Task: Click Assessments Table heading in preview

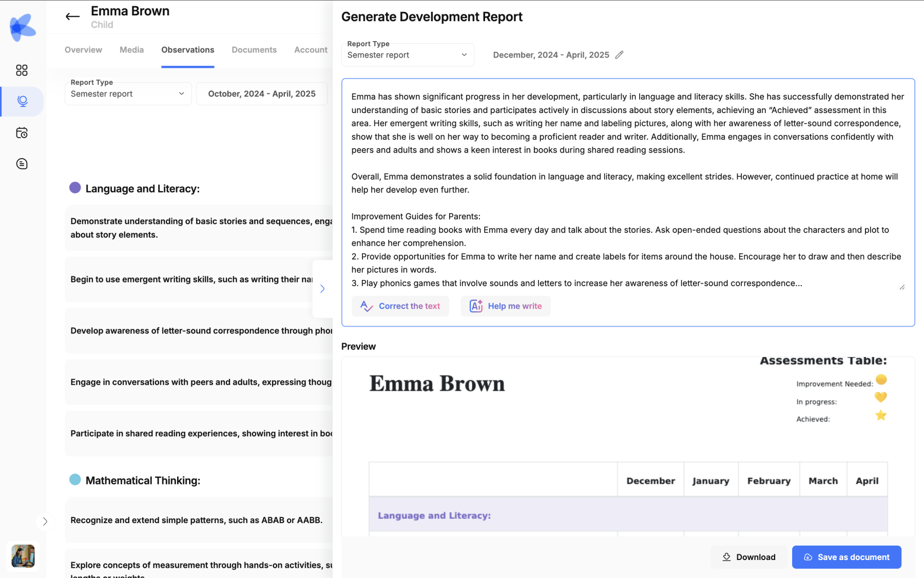Action: (x=823, y=361)
